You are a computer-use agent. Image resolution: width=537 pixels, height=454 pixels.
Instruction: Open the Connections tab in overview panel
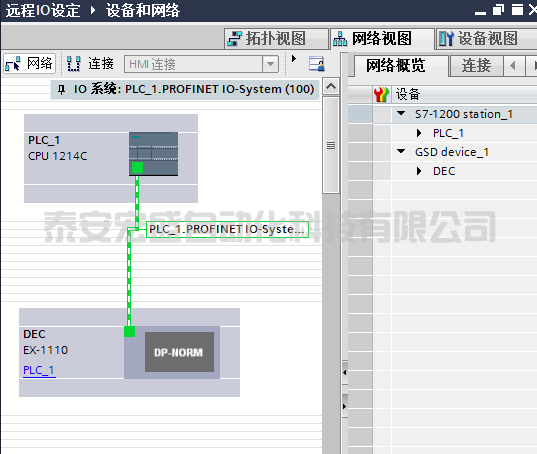click(476, 65)
